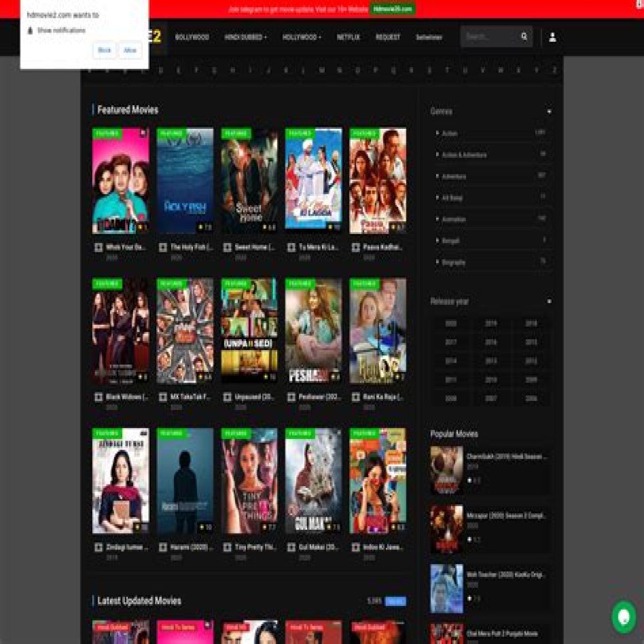Expand the Hindi Dubbed dropdown menu
Image resolution: width=644 pixels, height=644 pixels.
(x=245, y=37)
